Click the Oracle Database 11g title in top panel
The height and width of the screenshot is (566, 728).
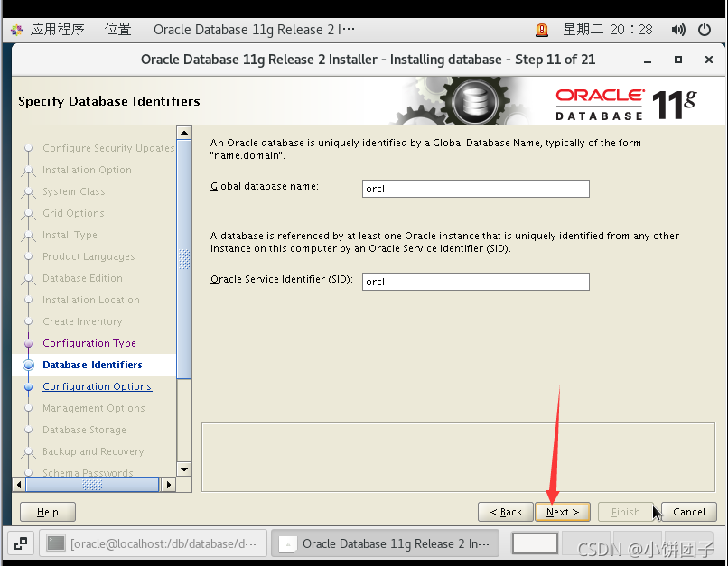[x=254, y=30]
